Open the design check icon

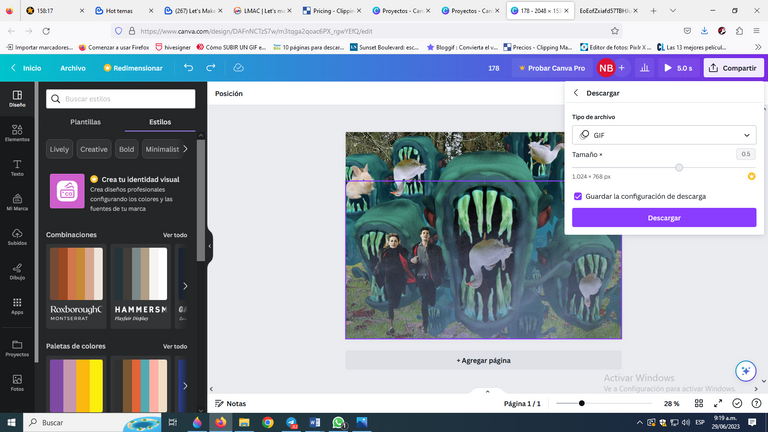[x=737, y=403]
